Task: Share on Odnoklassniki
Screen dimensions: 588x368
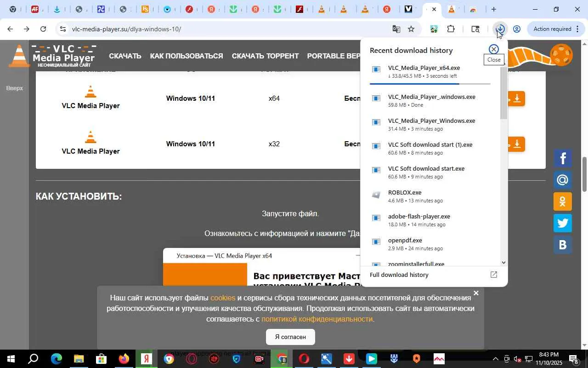Action: click(x=562, y=201)
